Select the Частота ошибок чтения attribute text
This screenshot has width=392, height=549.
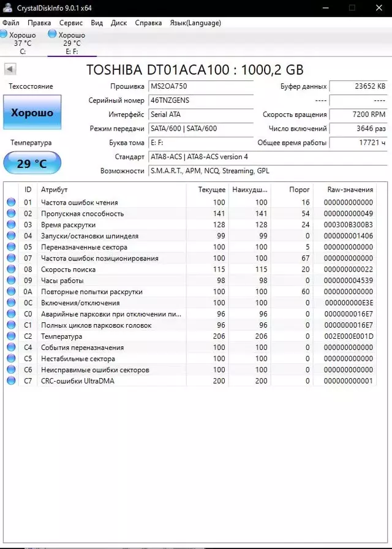pyautogui.click(x=80, y=202)
